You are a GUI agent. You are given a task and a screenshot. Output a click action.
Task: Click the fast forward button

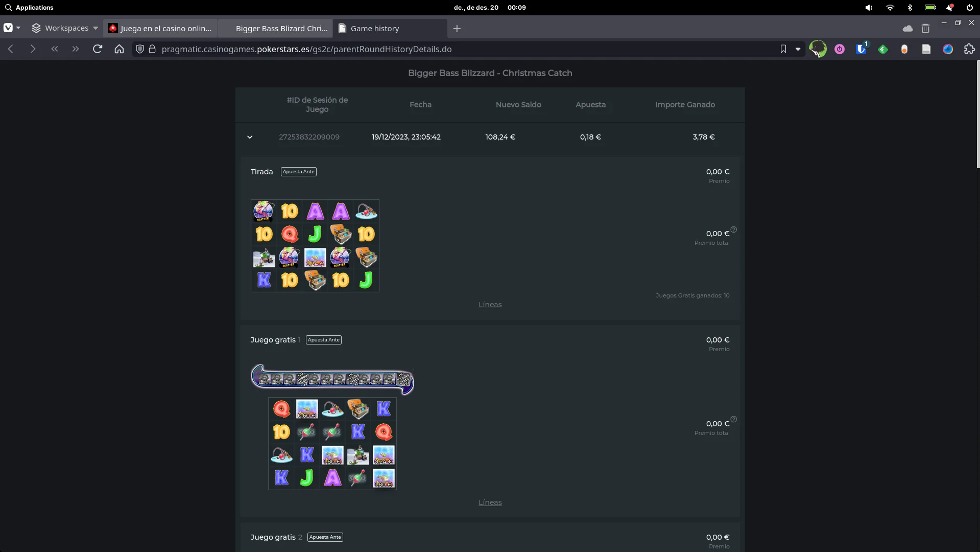point(76,49)
